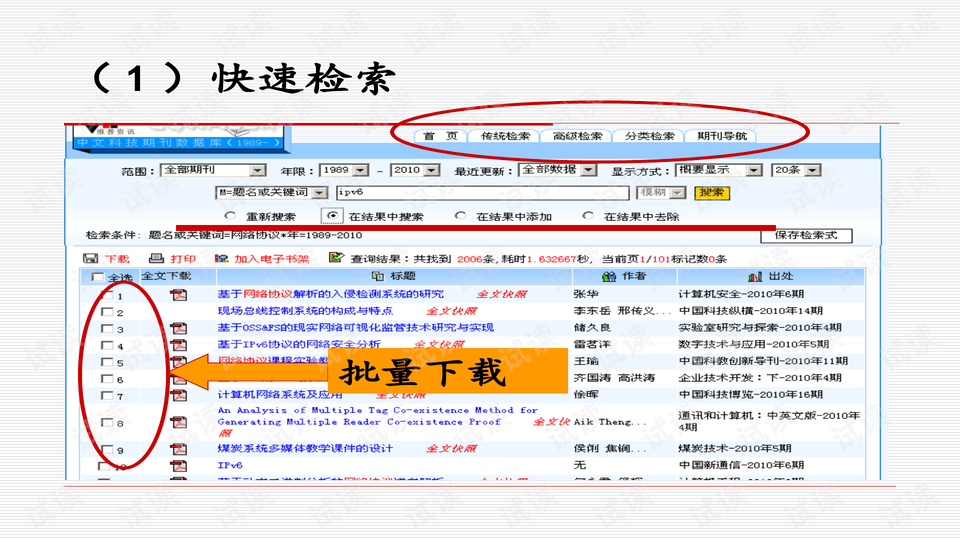The height and width of the screenshot is (540, 960).
Task: Click the 保存检索式 button
Action: pyautogui.click(x=806, y=236)
